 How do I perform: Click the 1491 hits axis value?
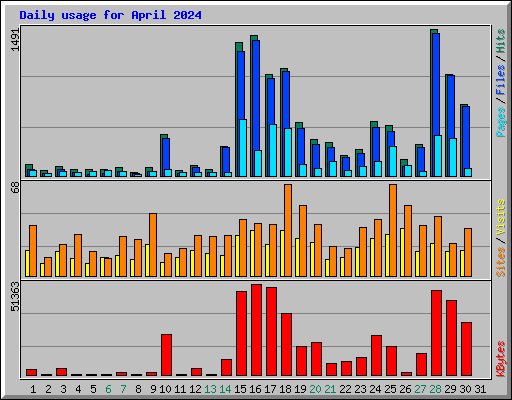click(x=16, y=40)
